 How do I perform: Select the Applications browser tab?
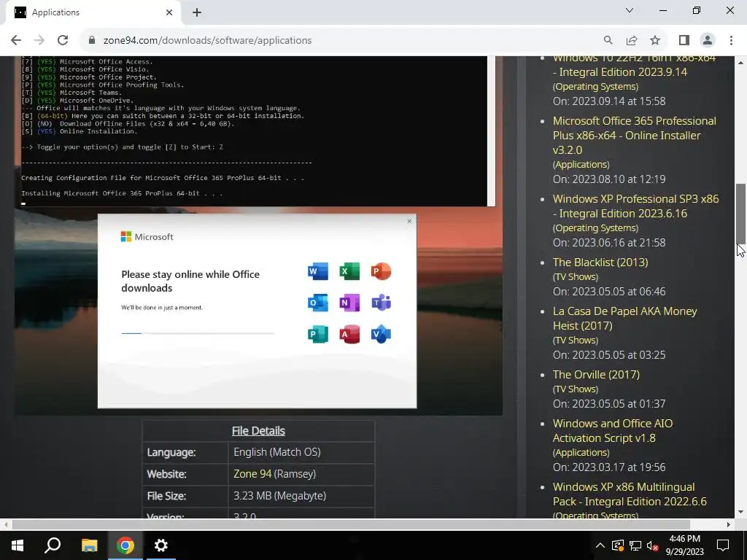pos(93,12)
